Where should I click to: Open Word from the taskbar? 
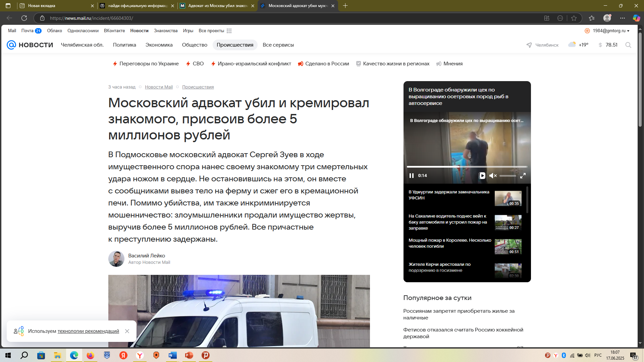173,355
